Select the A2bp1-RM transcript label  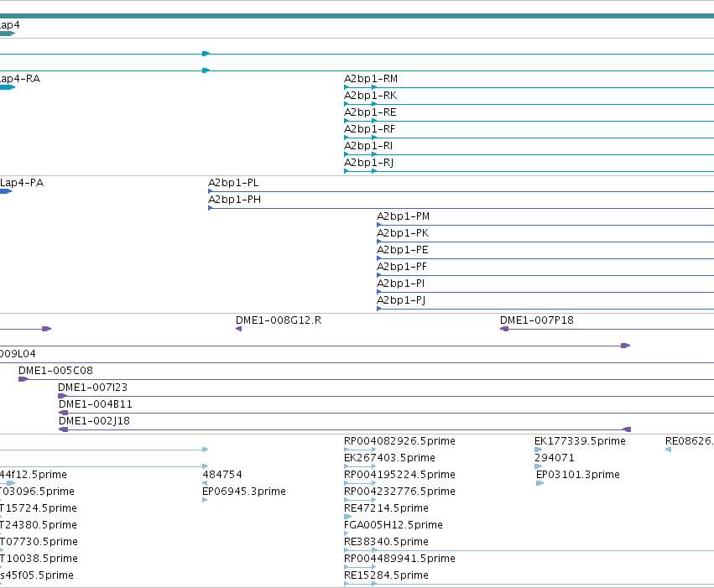371,79
